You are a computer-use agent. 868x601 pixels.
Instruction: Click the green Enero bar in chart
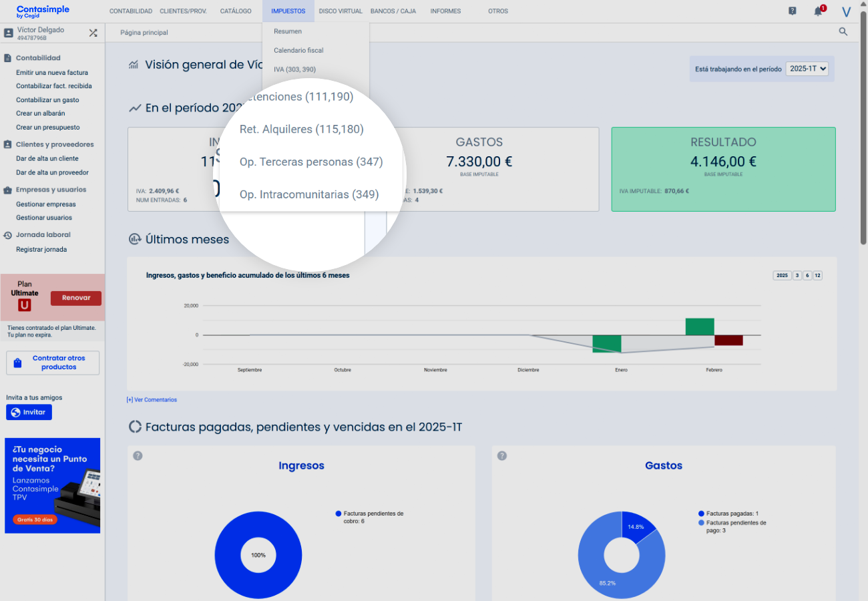pyautogui.click(x=607, y=343)
